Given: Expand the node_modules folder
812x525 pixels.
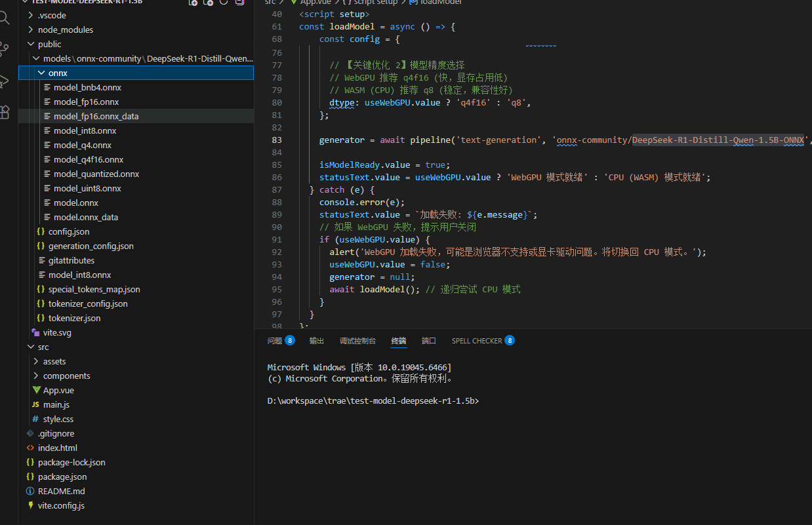Looking at the screenshot, I should (65, 29).
